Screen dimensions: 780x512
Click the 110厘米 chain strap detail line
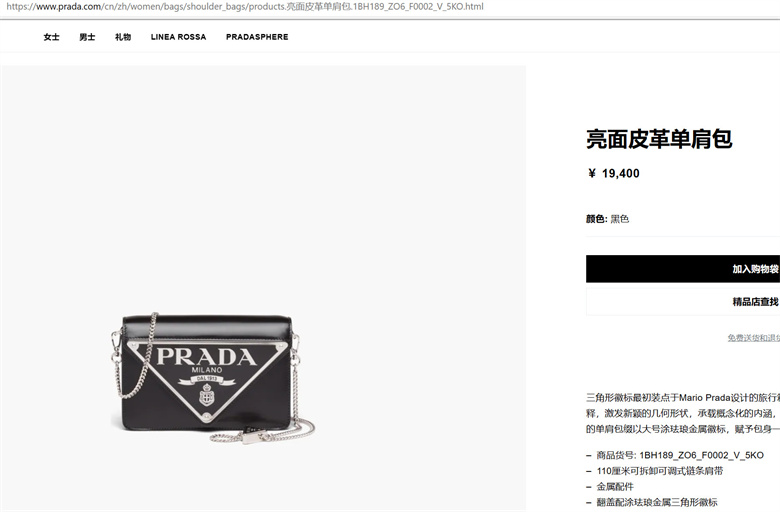[x=660, y=471]
